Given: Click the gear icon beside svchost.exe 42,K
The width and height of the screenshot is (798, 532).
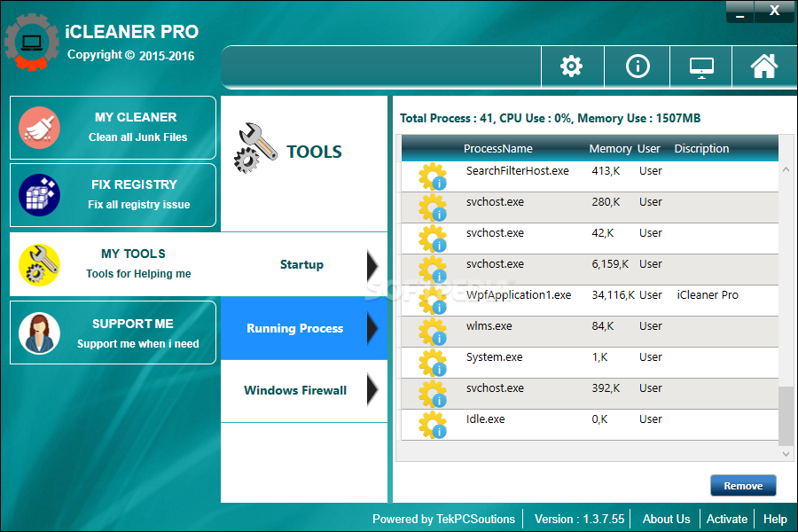Looking at the screenshot, I should 433,239.
